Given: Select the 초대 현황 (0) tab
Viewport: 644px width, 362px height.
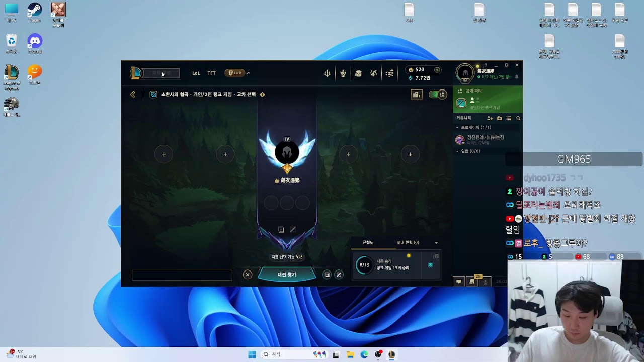Looking at the screenshot, I should (x=408, y=242).
